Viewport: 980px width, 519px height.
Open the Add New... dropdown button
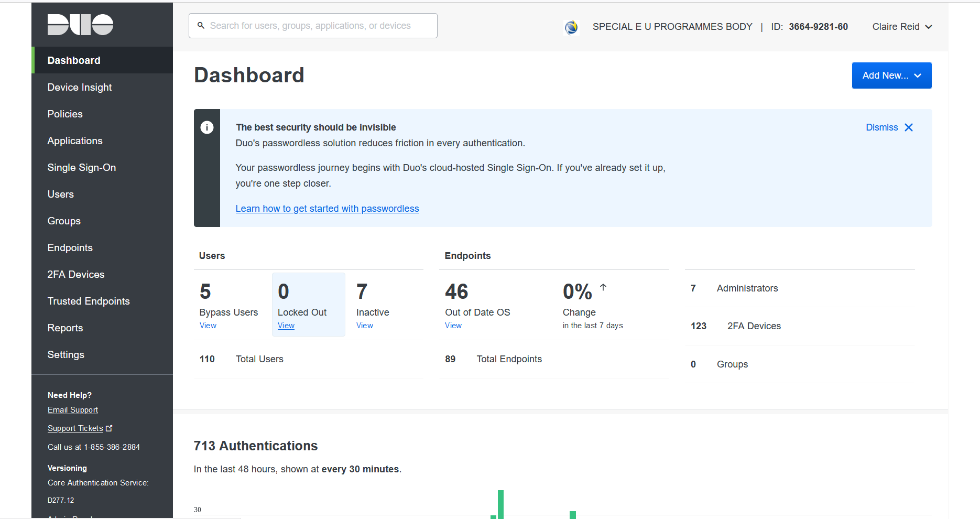pos(891,75)
